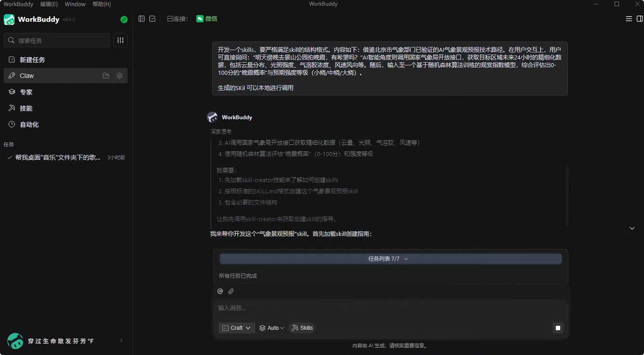644x355 pixels.
Task: Collapse the 深度思考 section
Action: (221, 131)
